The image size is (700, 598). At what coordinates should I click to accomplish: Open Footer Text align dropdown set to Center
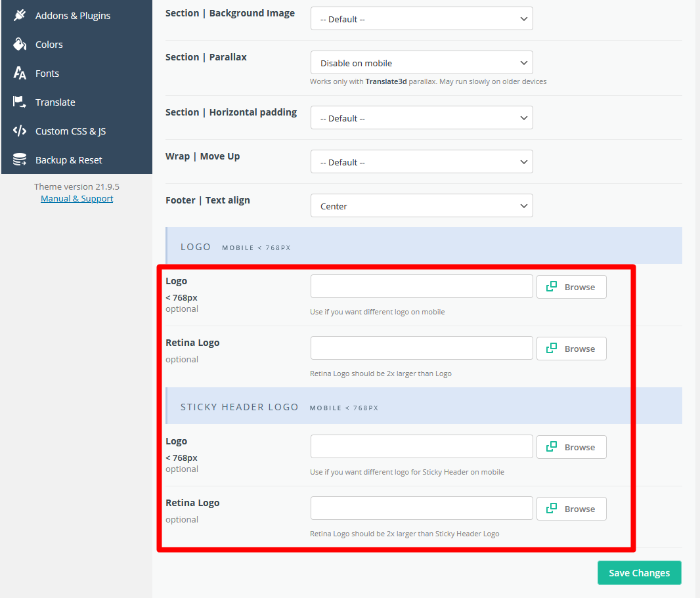click(422, 205)
